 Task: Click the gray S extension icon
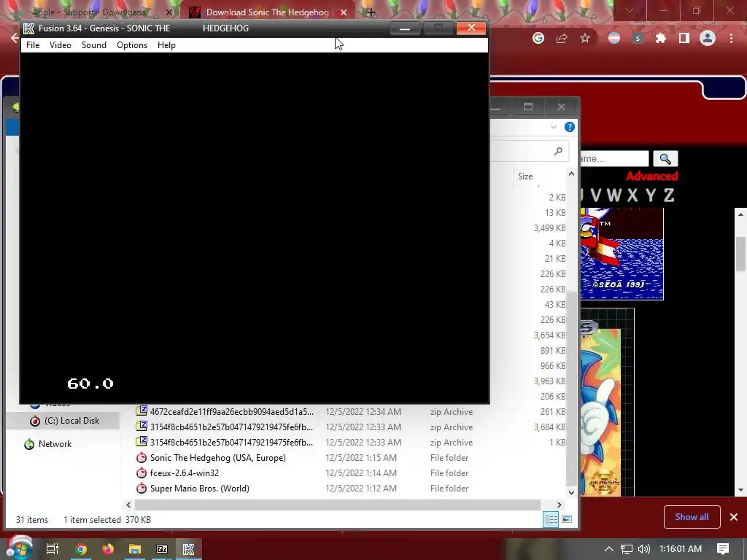638,39
